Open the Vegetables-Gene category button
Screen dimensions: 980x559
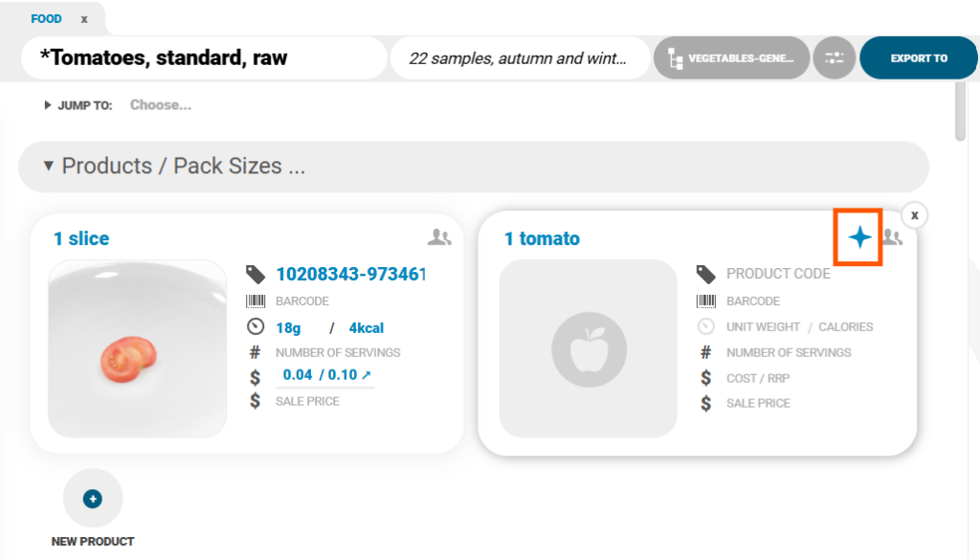pyautogui.click(x=731, y=58)
